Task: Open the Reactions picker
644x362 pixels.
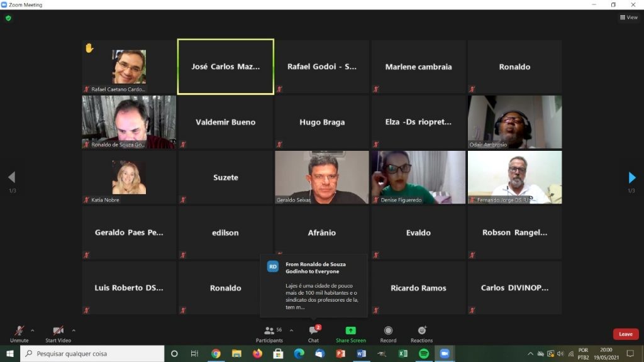Action: click(421, 332)
